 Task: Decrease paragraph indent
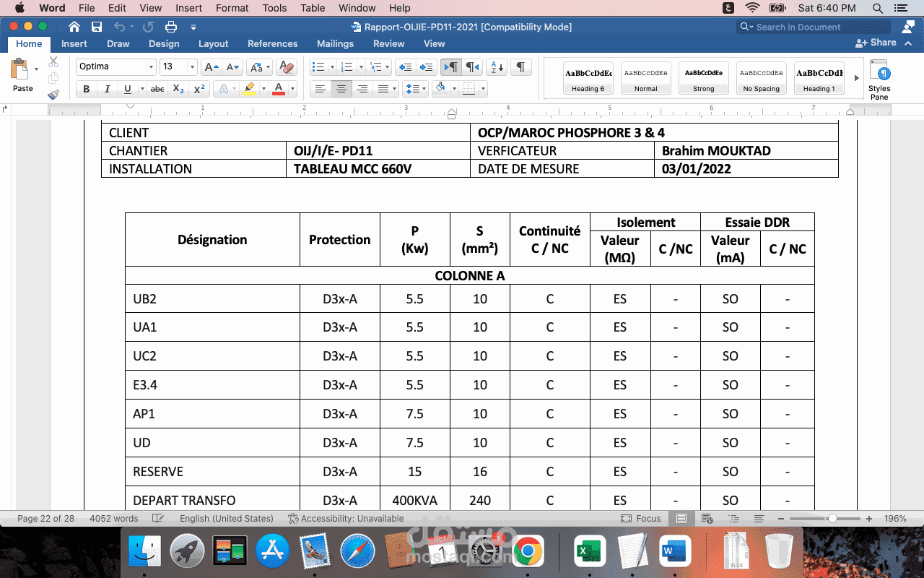pos(406,67)
